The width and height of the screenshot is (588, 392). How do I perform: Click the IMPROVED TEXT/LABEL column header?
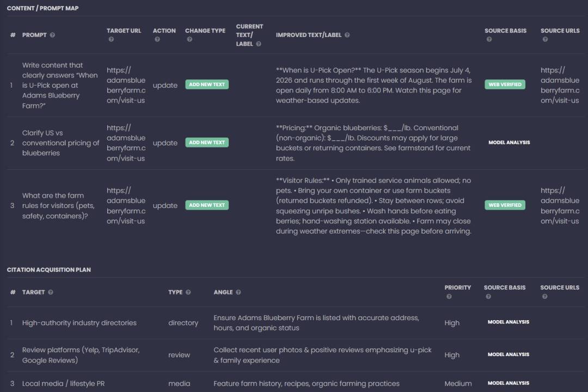coord(309,35)
